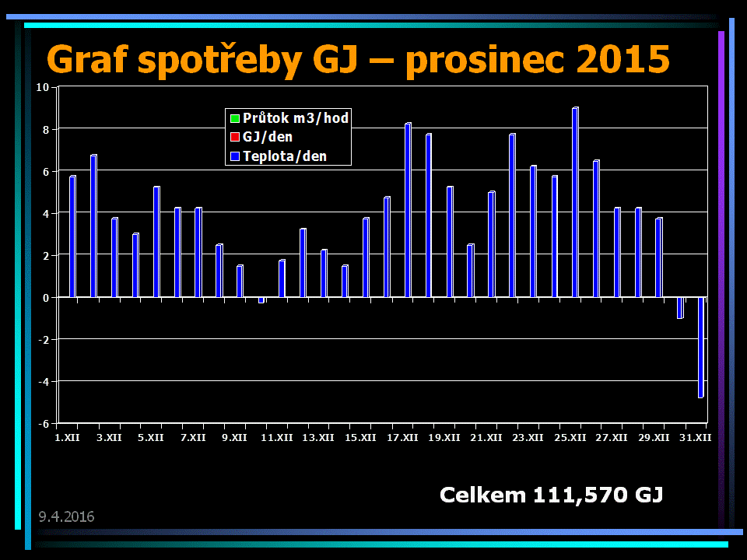Click the bar above the 21.XII label
This screenshot has height=560, width=747.
[492, 244]
